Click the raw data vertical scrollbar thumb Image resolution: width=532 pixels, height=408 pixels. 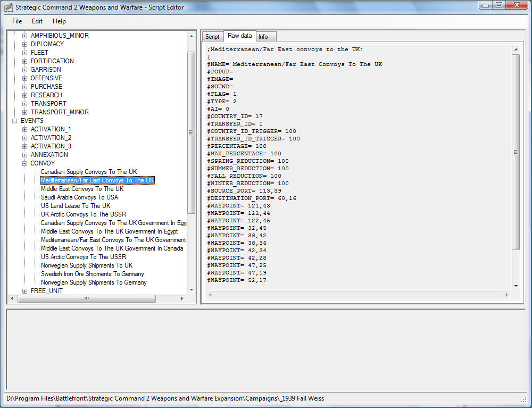pyautogui.click(x=516, y=152)
